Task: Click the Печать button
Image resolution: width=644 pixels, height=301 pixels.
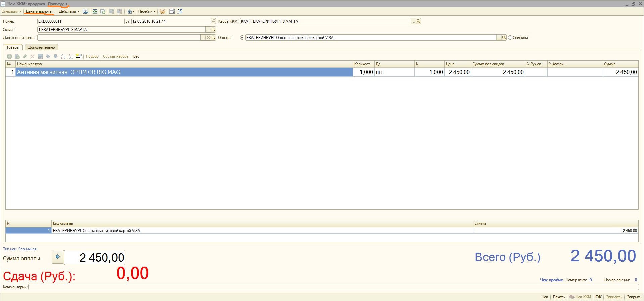Action: pyautogui.click(x=559, y=297)
